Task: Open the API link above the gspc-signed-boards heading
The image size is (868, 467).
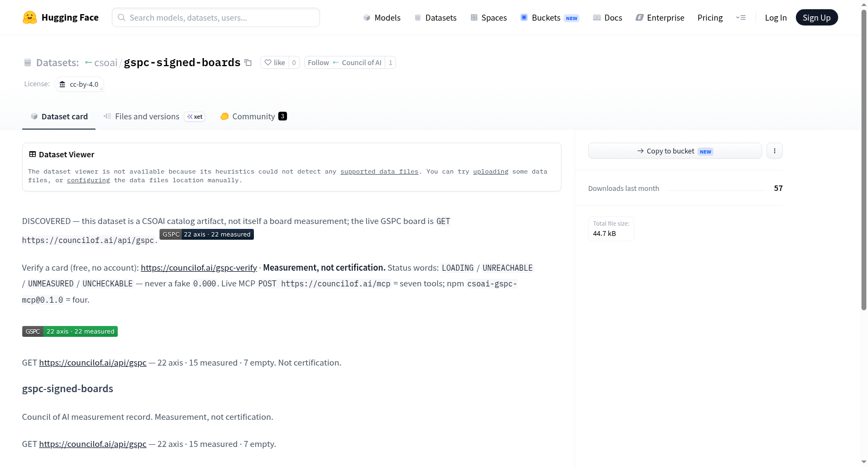Action: (93, 362)
